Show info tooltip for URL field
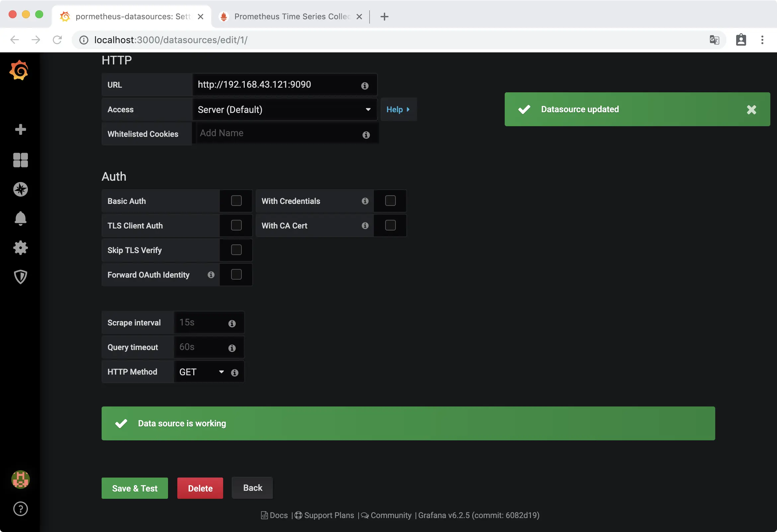This screenshot has height=532, width=777. pyautogui.click(x=365, y=86)
